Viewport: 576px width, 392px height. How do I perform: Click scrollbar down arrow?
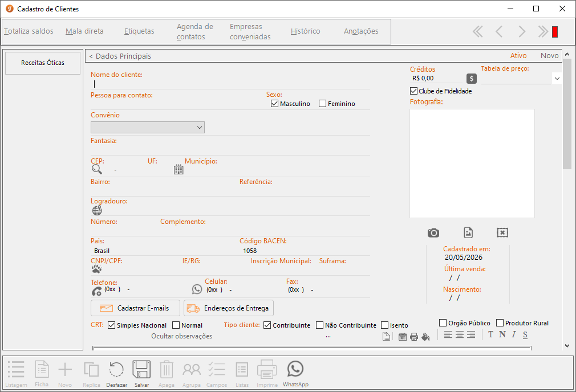[x=567, y=345]
